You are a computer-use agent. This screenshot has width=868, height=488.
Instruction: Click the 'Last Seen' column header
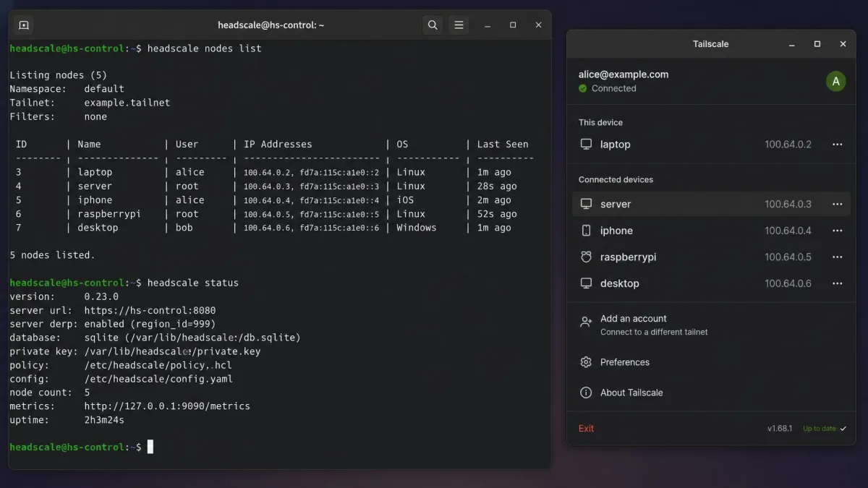(503, 145)
